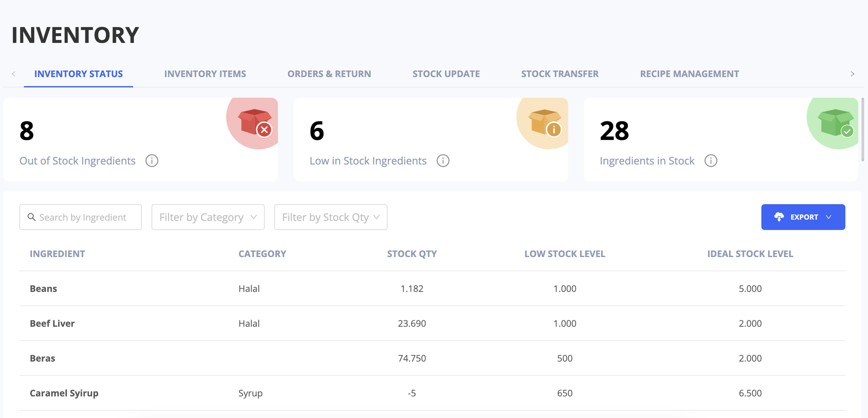868x418 pixels.
Task: Click stock quantity 23.690 for Beef Liver
Action: (x=412, y=323)
